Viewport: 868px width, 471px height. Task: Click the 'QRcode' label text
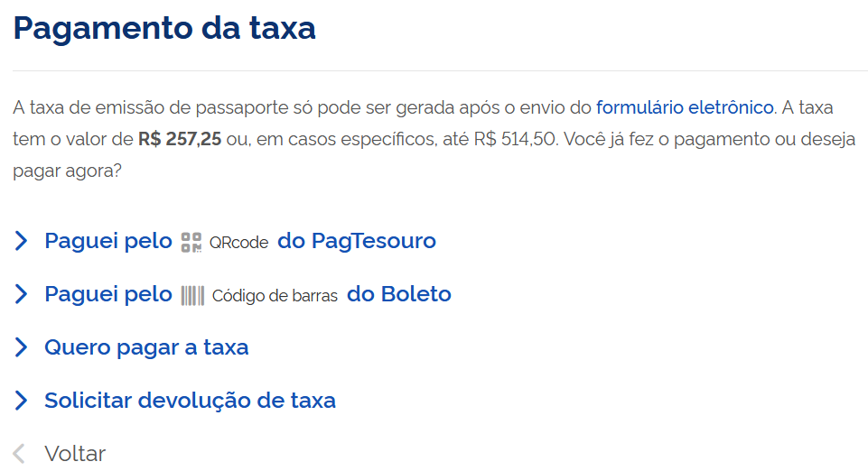(x=238, y=243)
